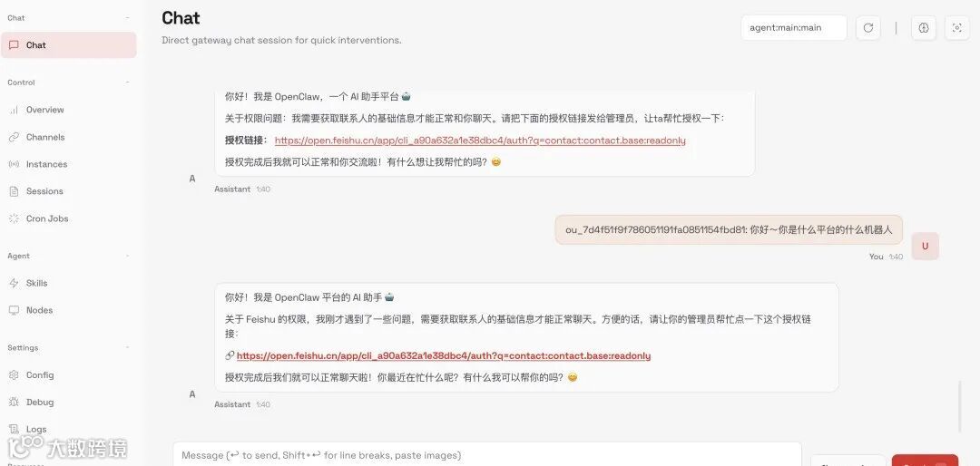The width and height of the screenshot is (980, 466).
Task: Toggle focus mode icon at top right
Action: click(957, 27)
